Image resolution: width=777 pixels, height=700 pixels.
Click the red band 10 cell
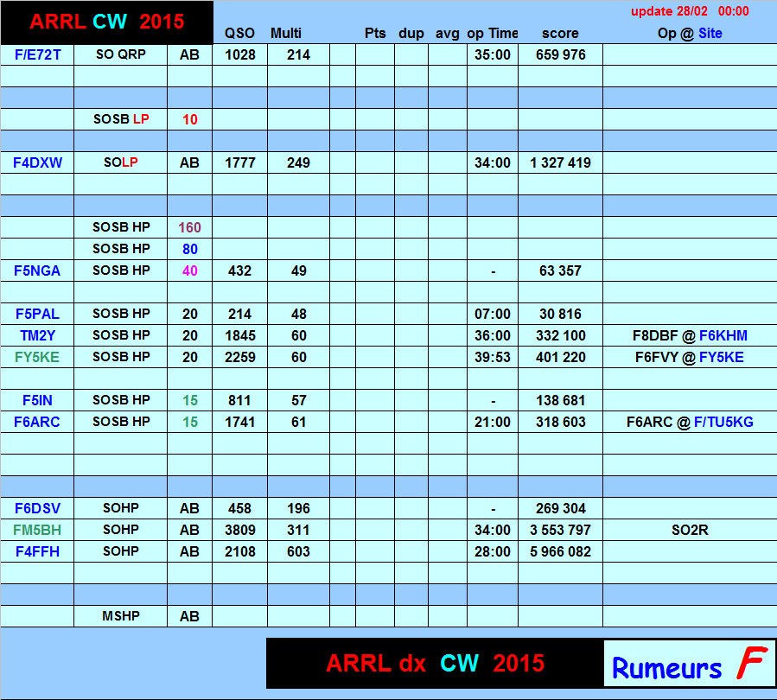(190, 119)
